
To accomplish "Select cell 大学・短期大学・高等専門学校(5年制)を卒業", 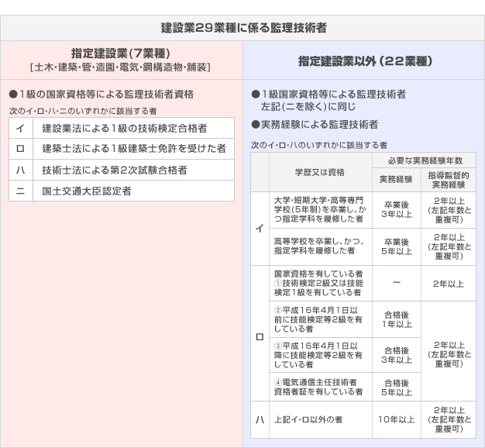I will [321, 210].
